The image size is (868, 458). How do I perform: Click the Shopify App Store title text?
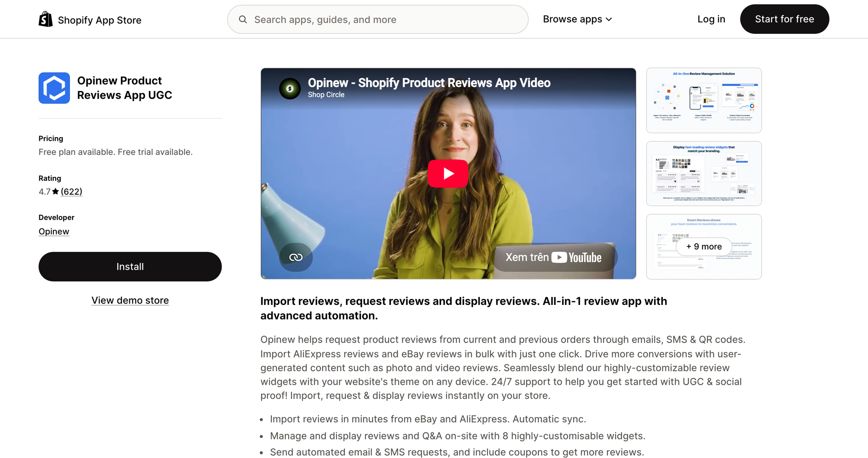pyautogui.click(x=100, y=20)
